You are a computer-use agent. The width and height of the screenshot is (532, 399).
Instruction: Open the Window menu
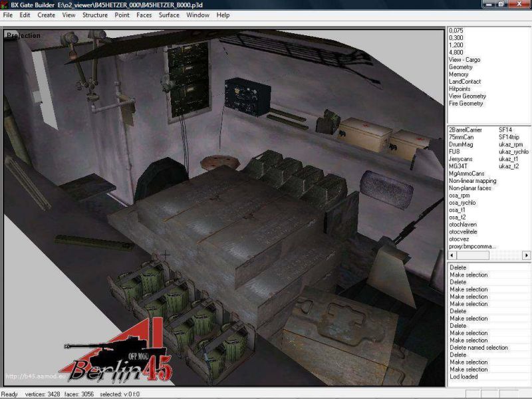(198, 15)
